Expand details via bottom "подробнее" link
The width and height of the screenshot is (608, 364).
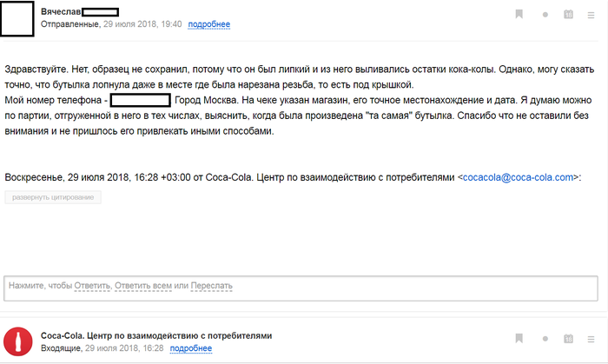coord(191,347)
